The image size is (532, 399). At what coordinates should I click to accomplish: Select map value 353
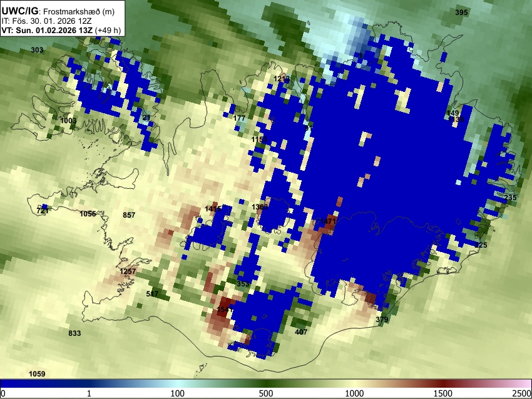point(243,284)
